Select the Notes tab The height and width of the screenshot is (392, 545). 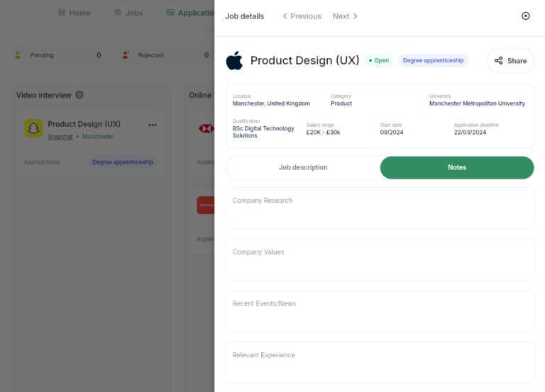[457, 168]
